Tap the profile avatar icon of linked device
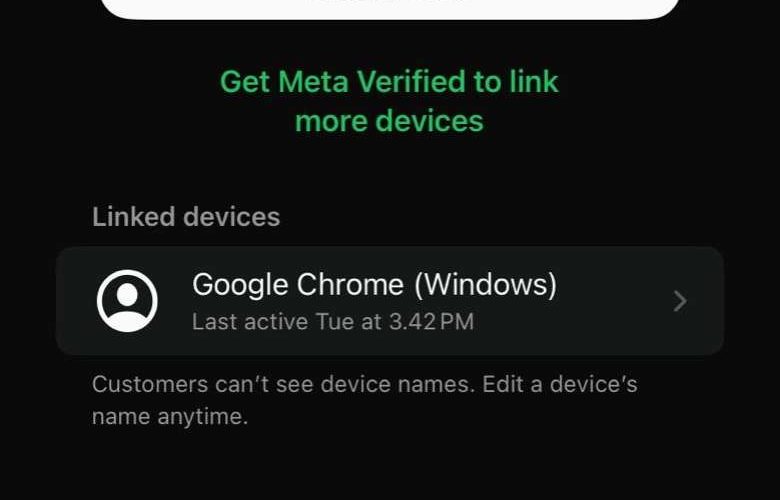Image resolution: width=780 pixels, height=500 pixels. (127, 300)
